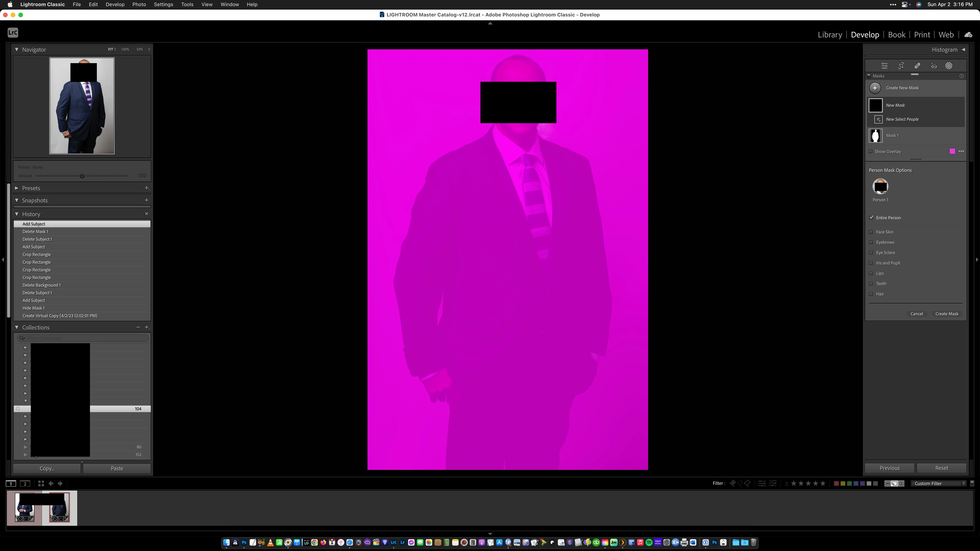Open overlay options three-dot menu
The width and height of the screenshot is (980, 551).
point(961,151)
